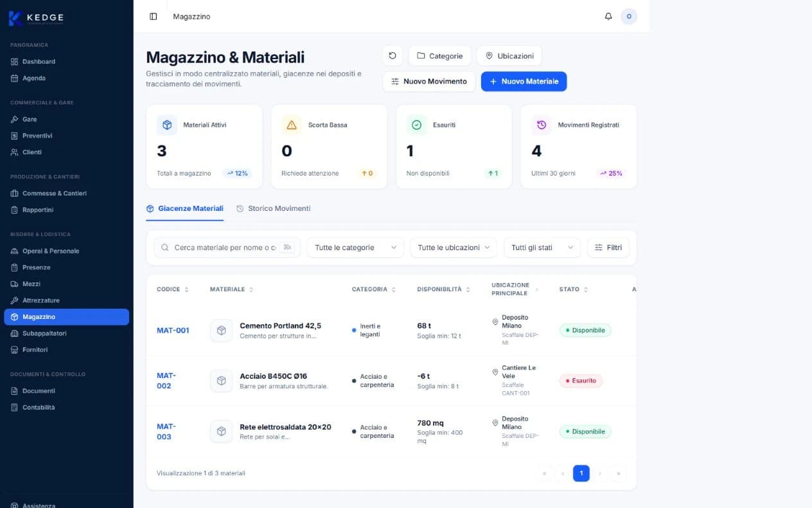Open the Filtri button
812x508 pixels.
tap(608, 248)
